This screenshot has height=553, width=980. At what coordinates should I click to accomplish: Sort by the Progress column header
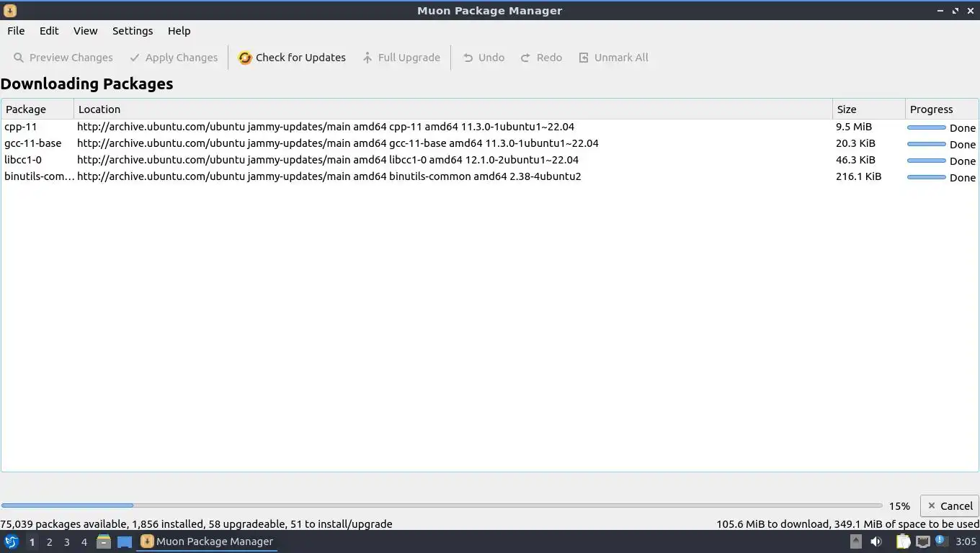coord(942,109)
